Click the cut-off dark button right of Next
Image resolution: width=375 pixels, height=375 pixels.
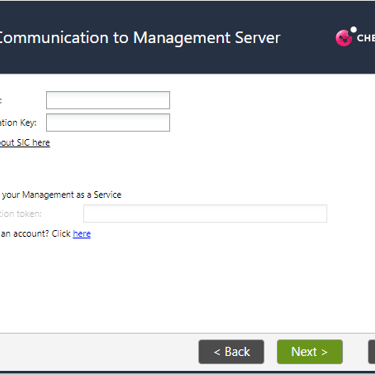click(x=371, y=352)
